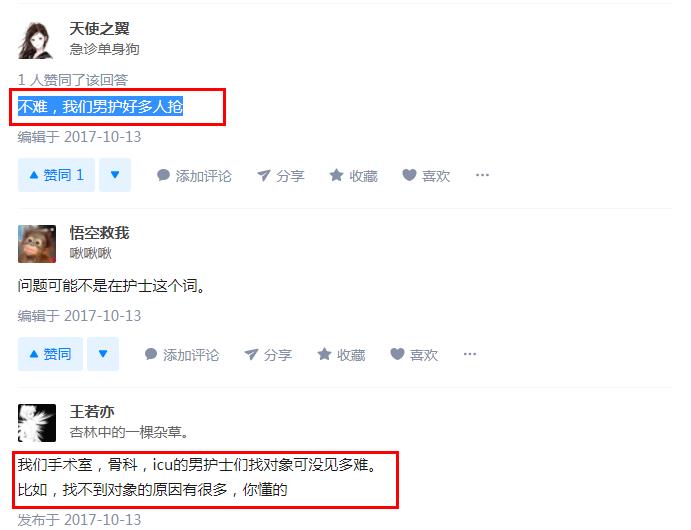Upvote 悟空救我's answer with 赞同 button
The height and width of the screenshot is (530, 691).
(x=50, y=354)
